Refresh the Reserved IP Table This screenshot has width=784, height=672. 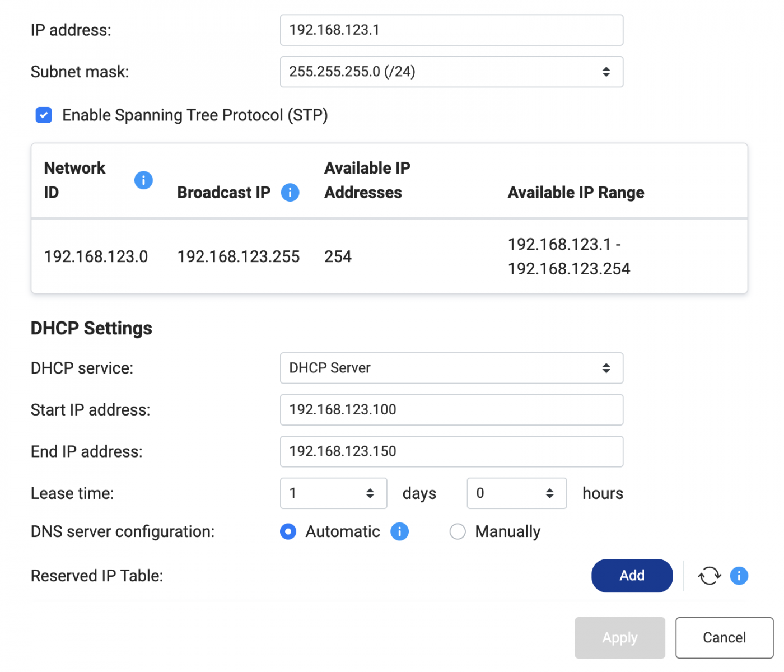[710, 576]
